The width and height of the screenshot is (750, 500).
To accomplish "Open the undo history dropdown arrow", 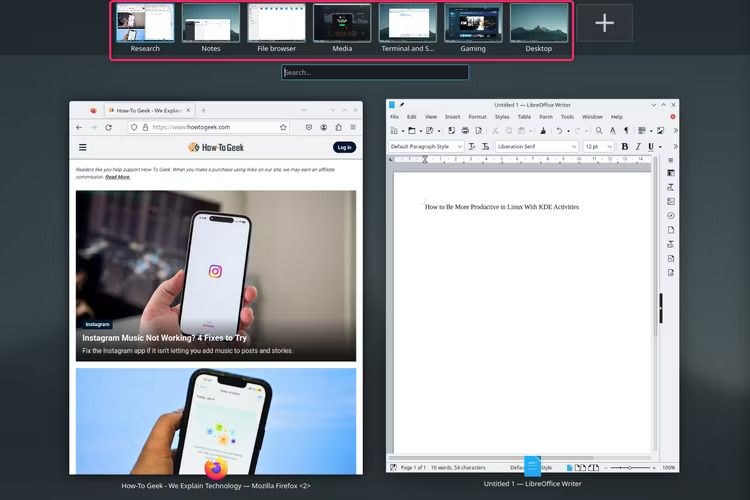I will click(x=568, y=131).
